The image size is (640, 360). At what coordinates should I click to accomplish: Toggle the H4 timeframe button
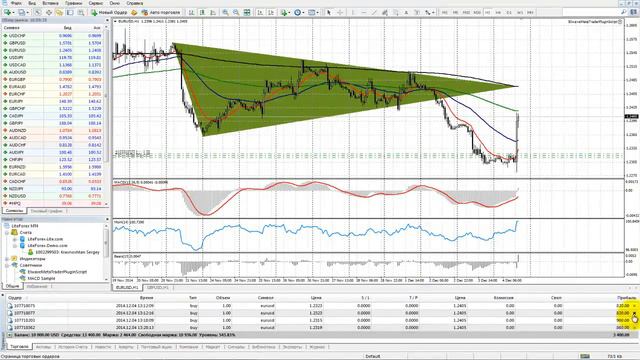[498, 13]
